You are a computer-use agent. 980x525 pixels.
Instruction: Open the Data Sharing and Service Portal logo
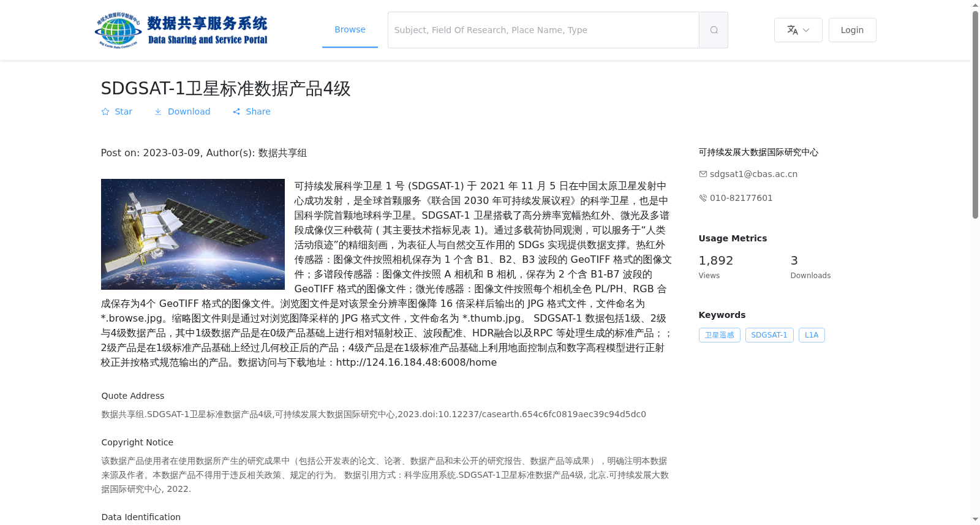coord(181,30)
